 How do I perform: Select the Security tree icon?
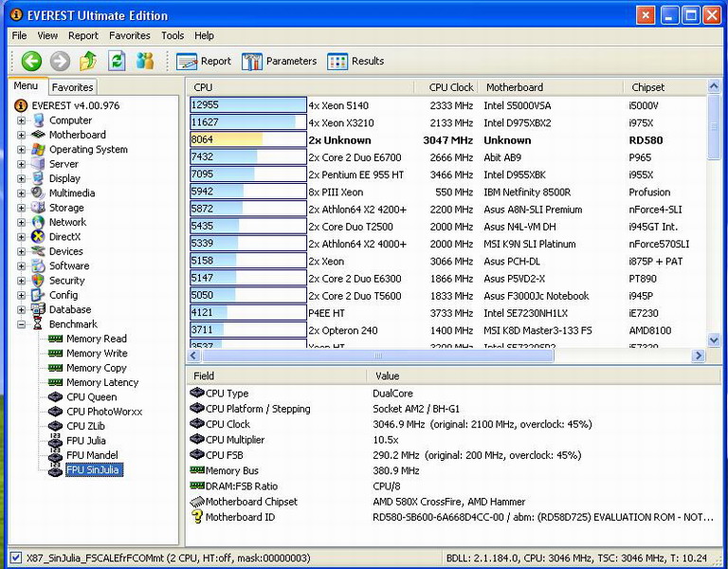[39, 280]
